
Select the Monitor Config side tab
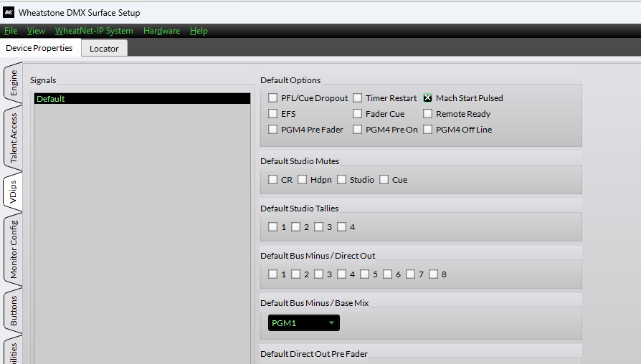(13, 249)
